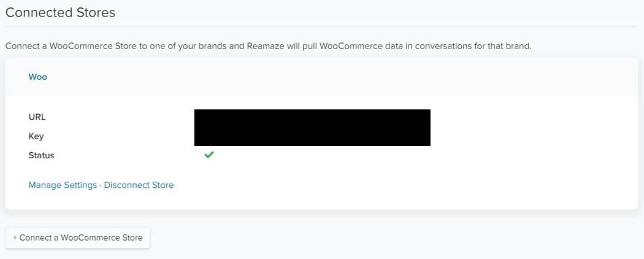Select the Key field label
Screen dimensions: 644x259
point(36,136)
